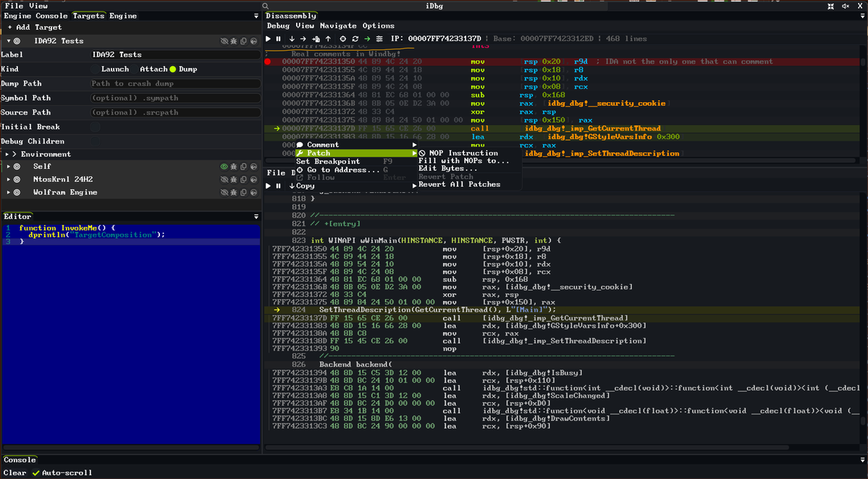This screenshot has width=868, height=479.
Task: Open the Copy submenu in context menu
Action: point(356,186)
